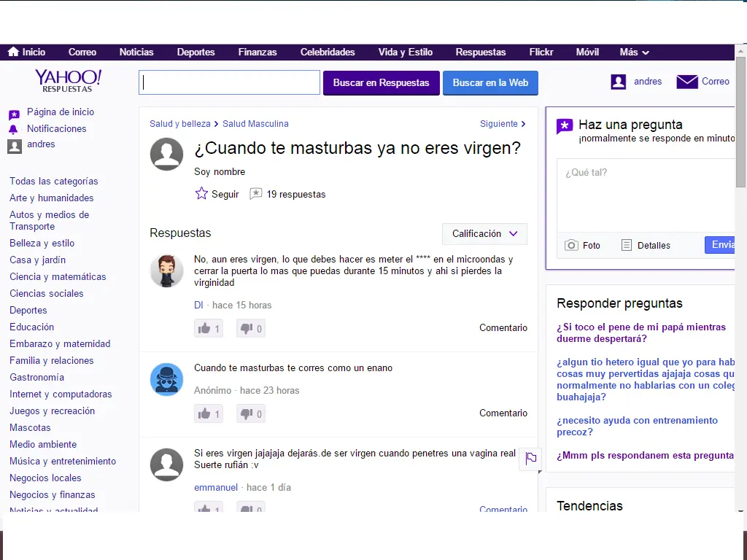Click the Página de inicio star icon
This screenshot has width=747, height=560.
(15, 114)
